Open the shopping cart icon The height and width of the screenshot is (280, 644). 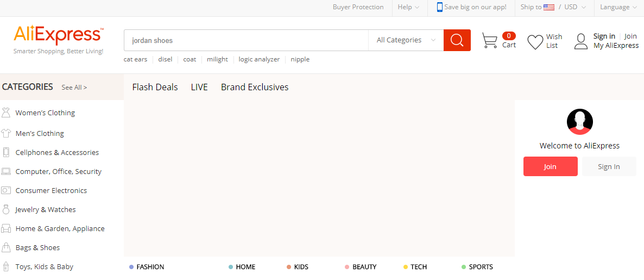(490, 40)
